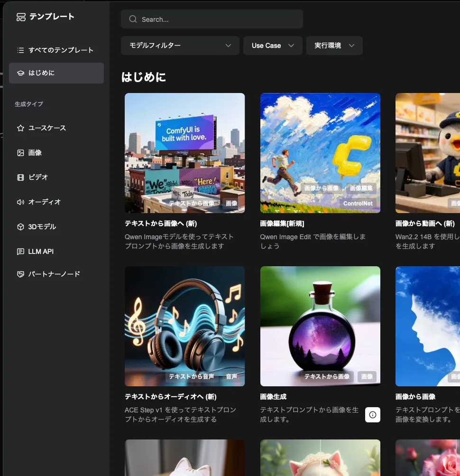The width and height of the screenshot is (460, 476).
Task: Click the Qwen Image Edit description
Action: 313,242
